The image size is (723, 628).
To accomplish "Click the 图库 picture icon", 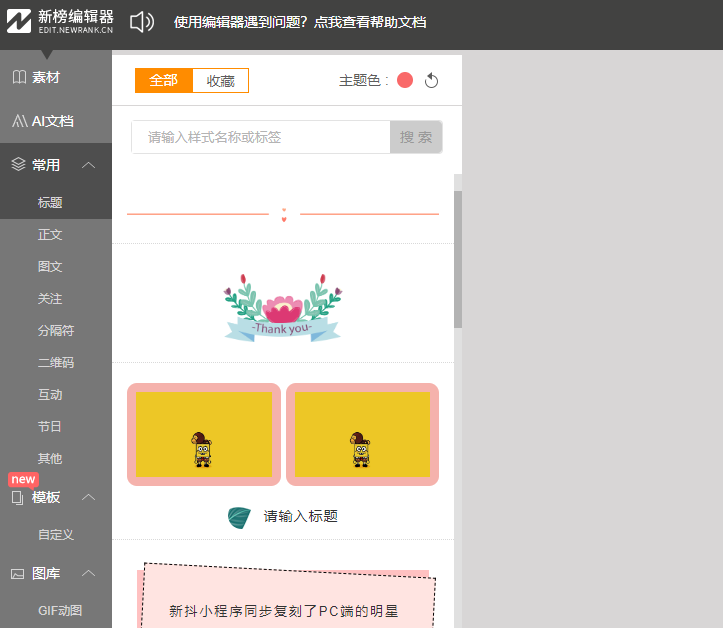I will coord(17,573).
